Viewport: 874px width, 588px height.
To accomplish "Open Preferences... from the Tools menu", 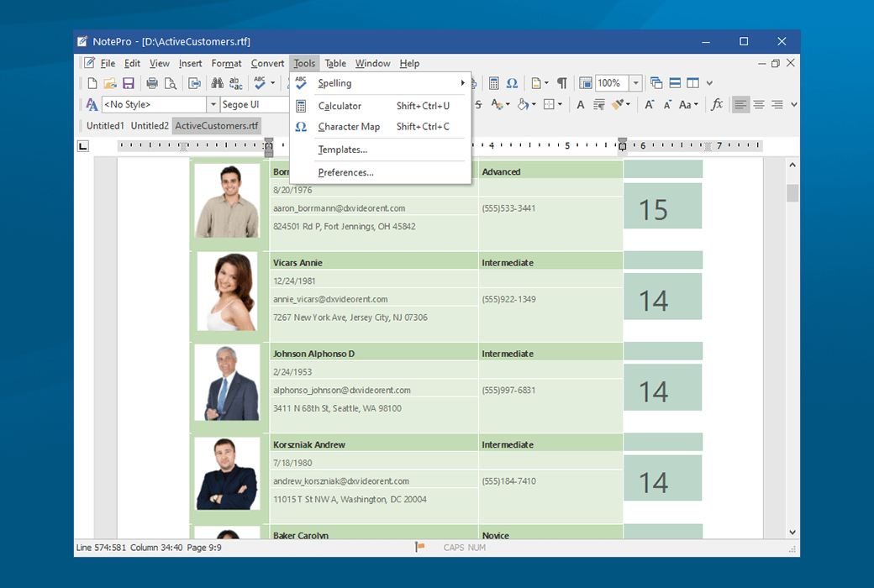I will pos(381,172).
